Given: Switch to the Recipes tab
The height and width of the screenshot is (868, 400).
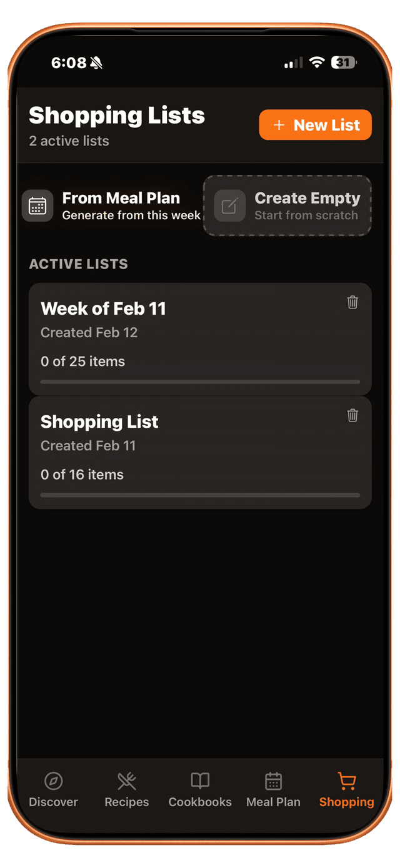Looking at the screenshot, I should 126,789.
